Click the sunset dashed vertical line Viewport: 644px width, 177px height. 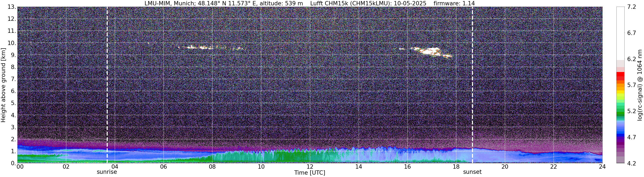472,85
